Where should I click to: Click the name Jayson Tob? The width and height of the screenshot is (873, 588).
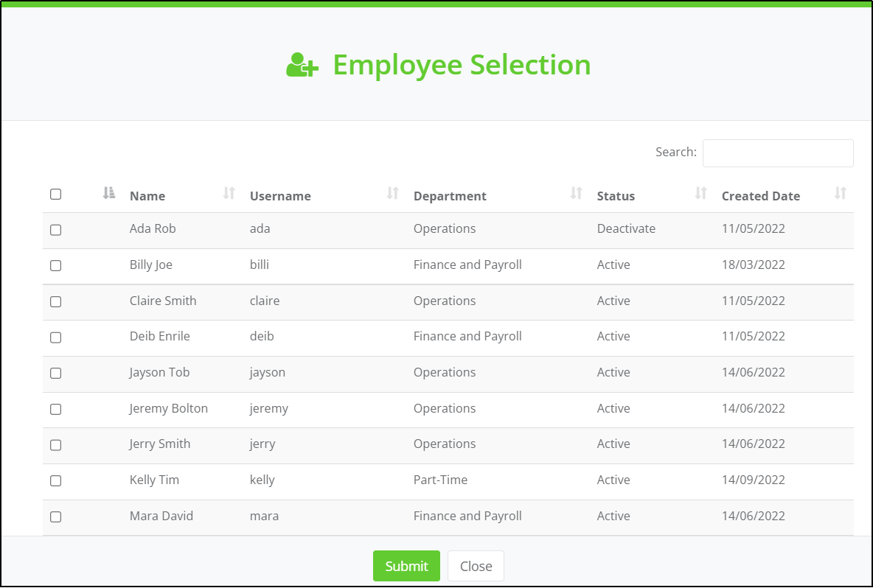tap(159, 372)
